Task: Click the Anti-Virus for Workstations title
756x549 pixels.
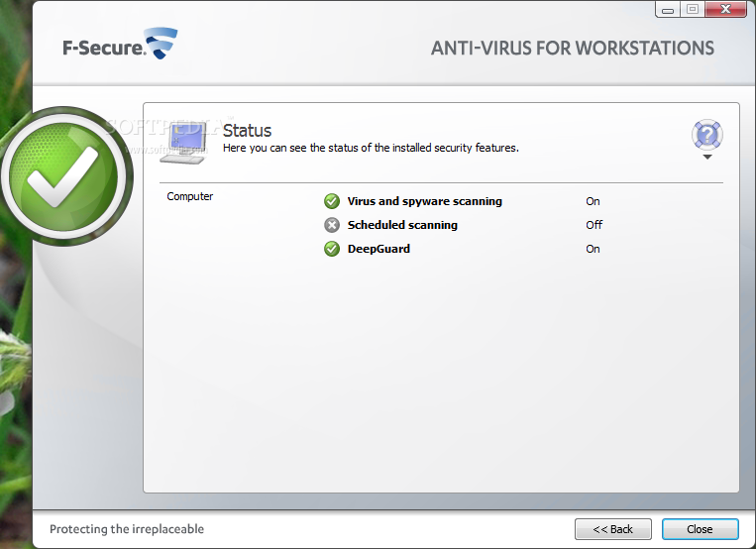Action: click(573, 49)
